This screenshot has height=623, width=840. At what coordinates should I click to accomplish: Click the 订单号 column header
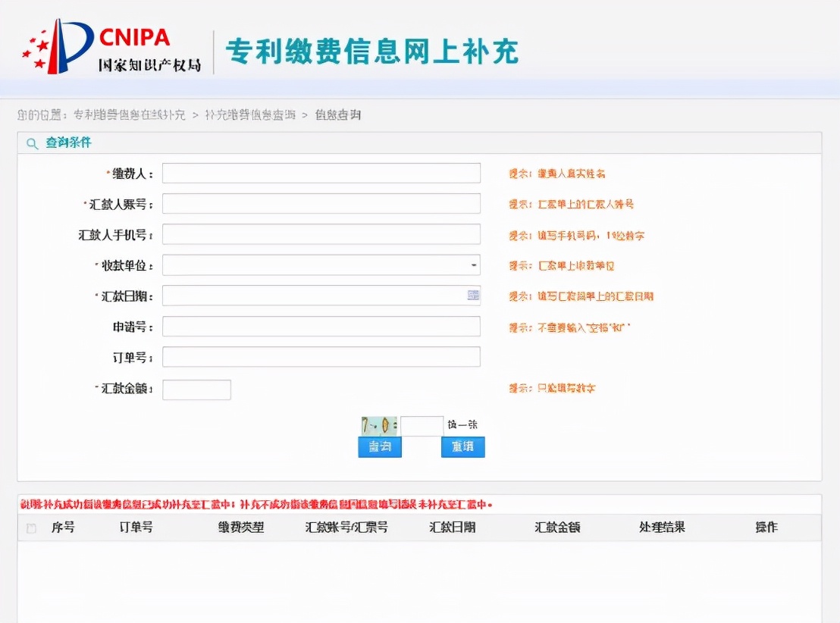click(x=136, y=528)
